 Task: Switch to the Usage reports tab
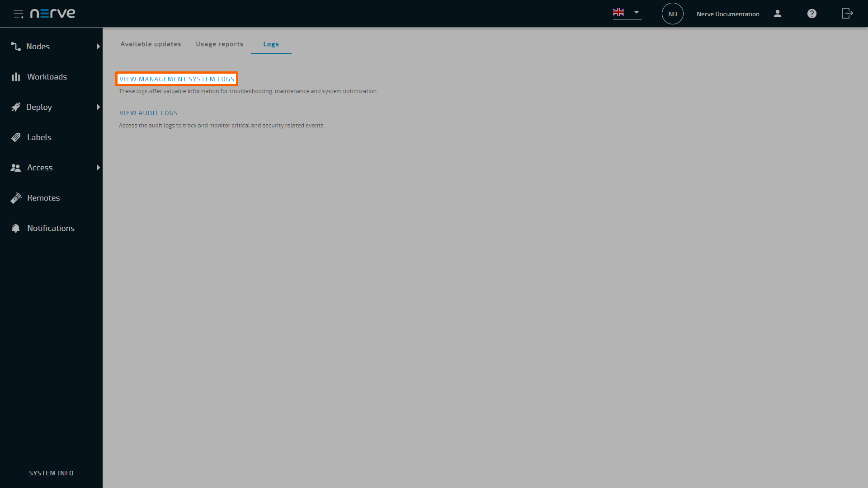pyautogui.click(x=219, y=43)
